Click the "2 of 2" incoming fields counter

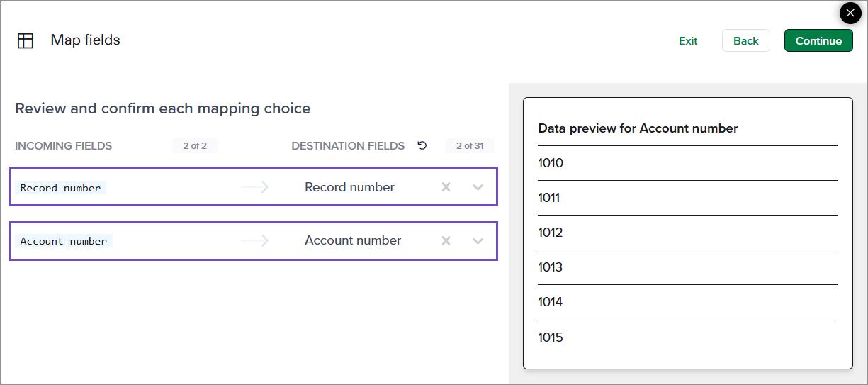tap(195, 146)
